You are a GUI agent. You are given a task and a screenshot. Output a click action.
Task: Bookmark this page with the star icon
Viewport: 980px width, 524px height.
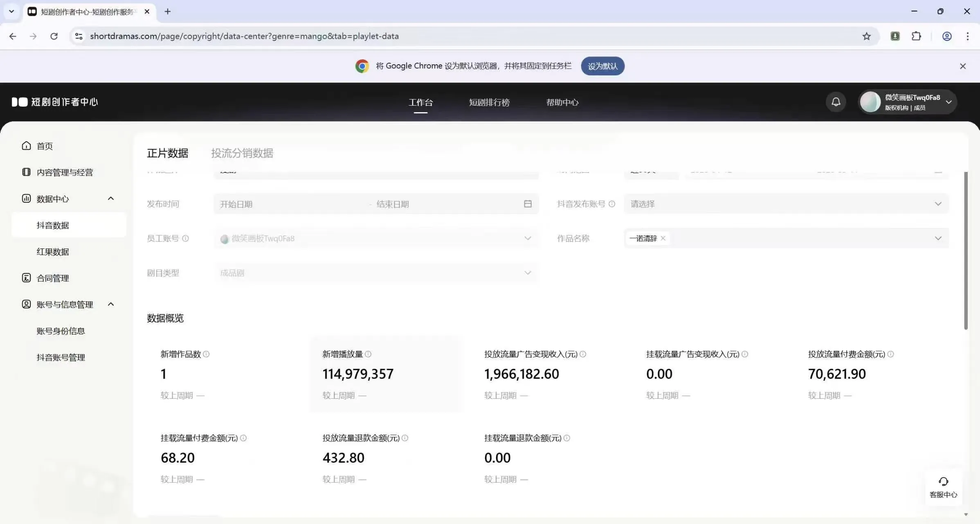coord(866,36)
